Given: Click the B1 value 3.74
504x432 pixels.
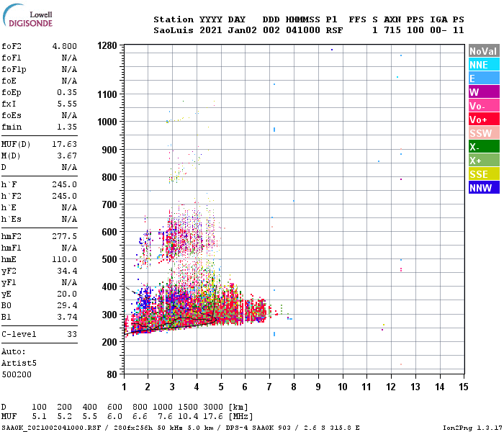Looking at the screenshot, I should (x=67, y=317).
